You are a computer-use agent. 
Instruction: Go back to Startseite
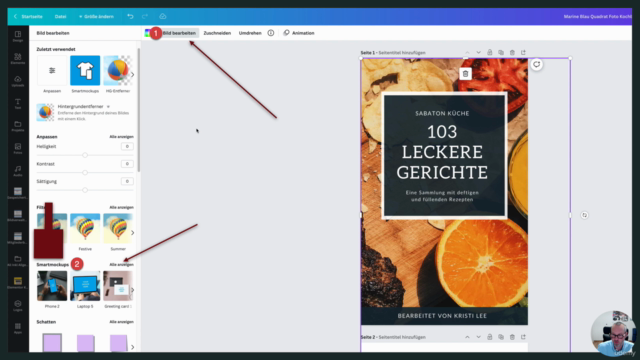pyautogui.click(x=28, y=16)
